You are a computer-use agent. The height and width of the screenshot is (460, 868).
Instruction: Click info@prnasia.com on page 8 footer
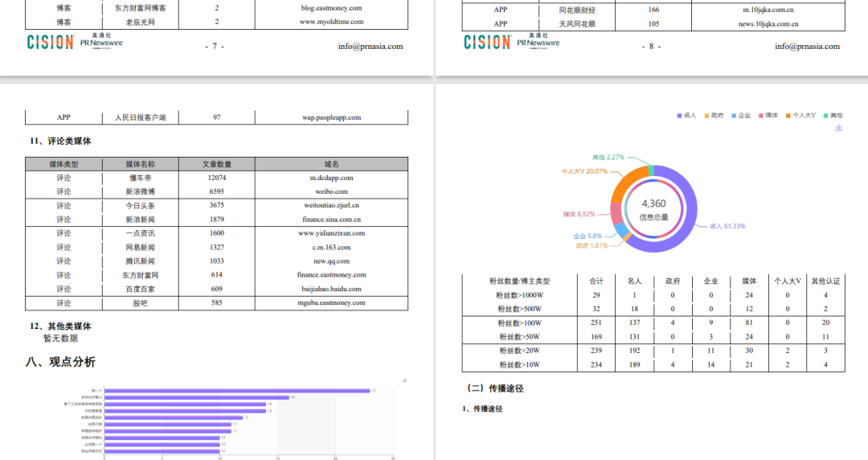pyautogui.click(x=807, y=47)
